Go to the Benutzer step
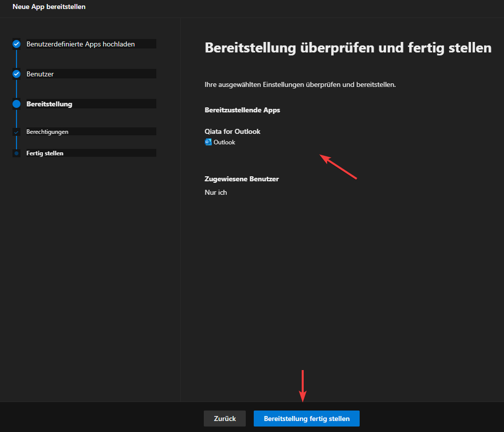504x432 pixels. [40, 74]
